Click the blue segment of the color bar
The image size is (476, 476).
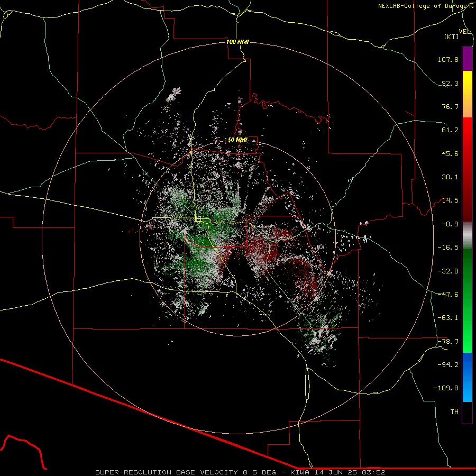(x=467, y=377)
